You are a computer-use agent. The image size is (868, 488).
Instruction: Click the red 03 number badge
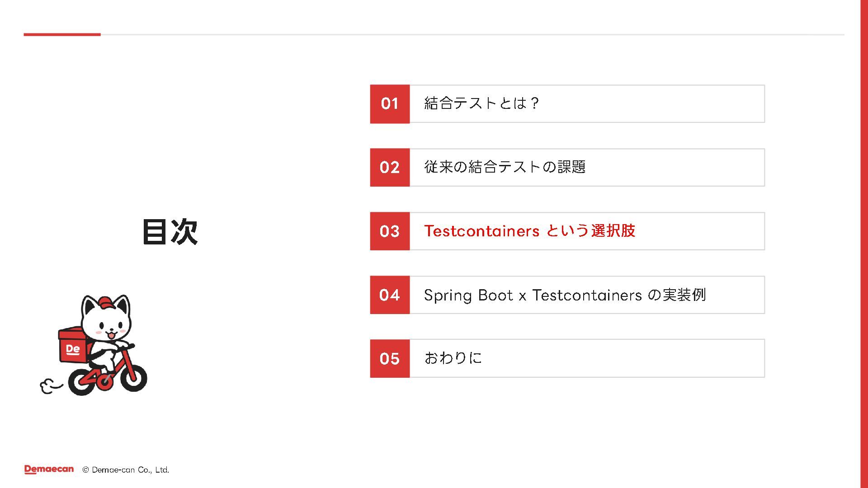click(390, 231)
